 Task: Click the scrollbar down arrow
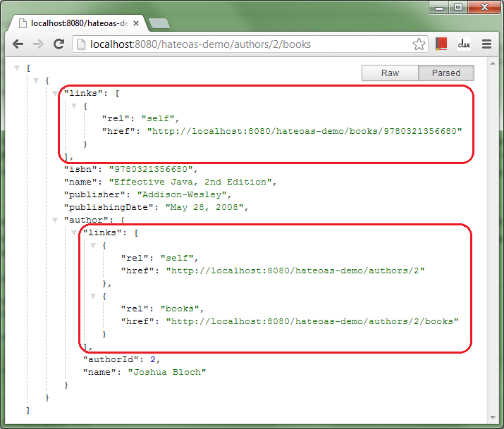point(493,418)
